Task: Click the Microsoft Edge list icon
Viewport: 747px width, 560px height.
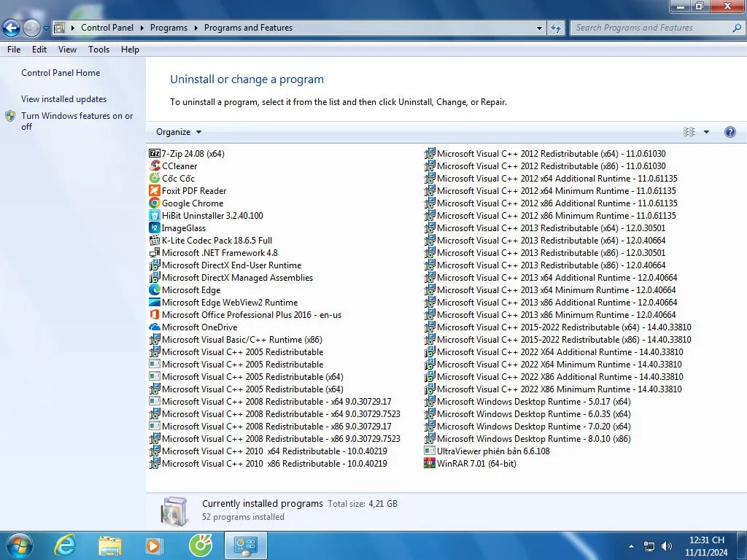Action: tap(155, 290)
